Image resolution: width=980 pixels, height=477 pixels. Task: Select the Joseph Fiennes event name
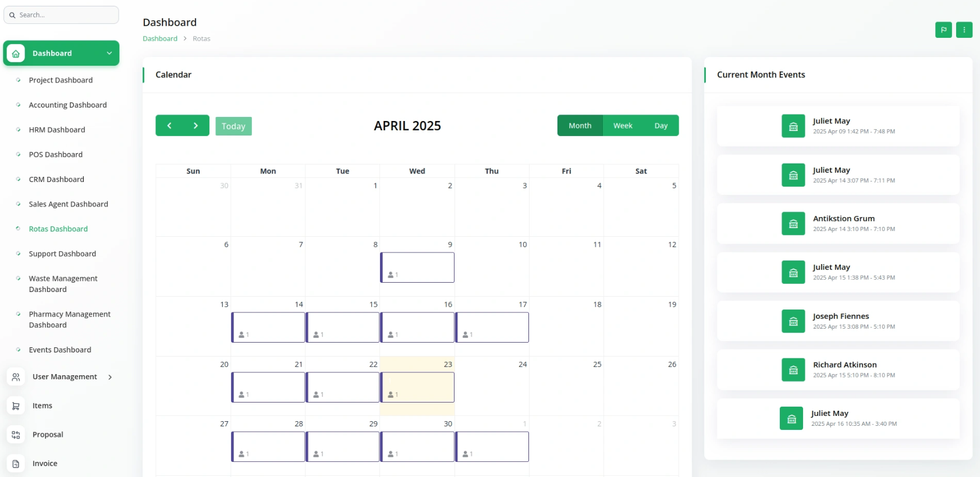pyautogui.click(x=841, y=316)
